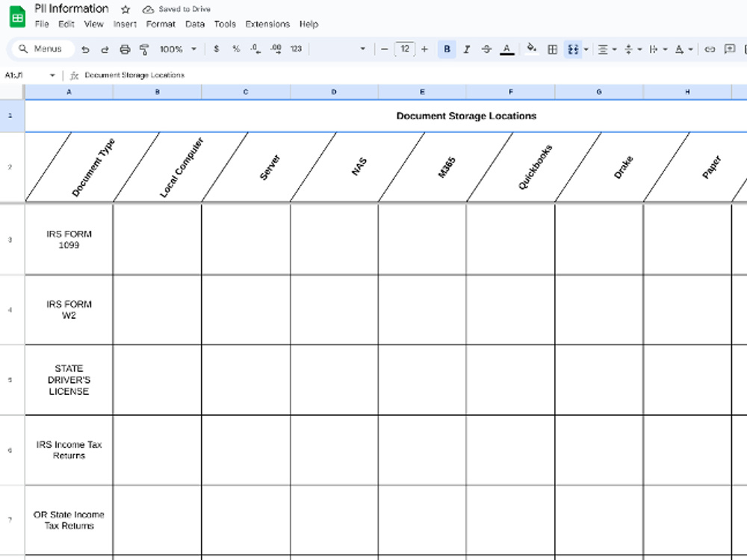747x560 pixels.
Task: Check the Saved to Drive cloud status
Action: click(x=176, y=9)
